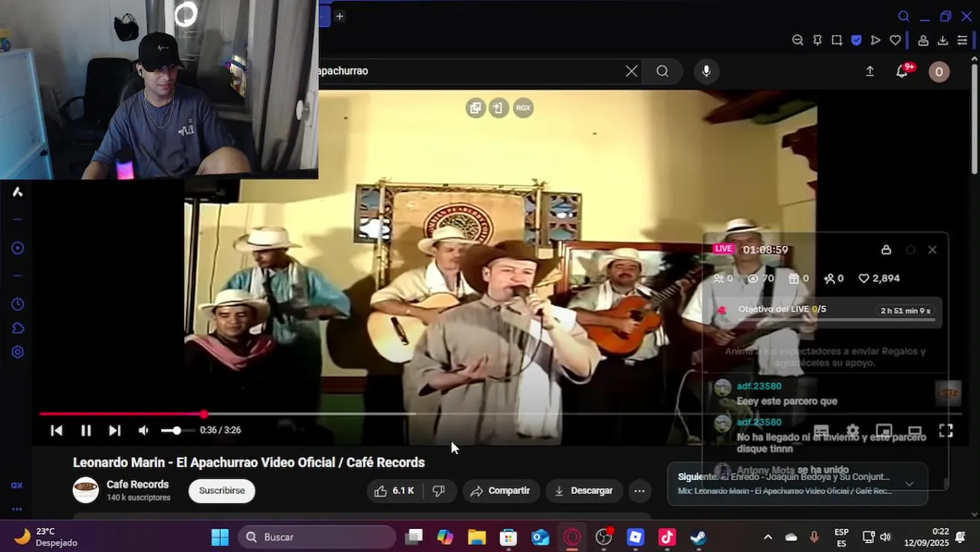Click the Descargar download button
This screenshot has height=552, width=980.
(584, 491)
